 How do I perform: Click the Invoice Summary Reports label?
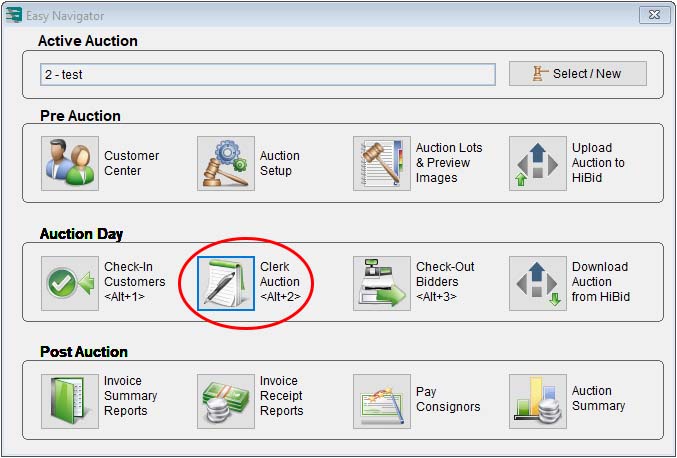pos(130,396)
